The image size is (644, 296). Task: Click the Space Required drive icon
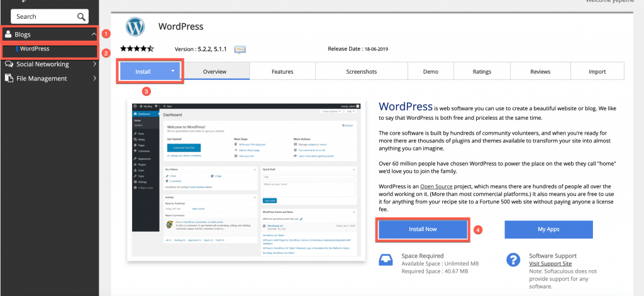coord(386,260)
